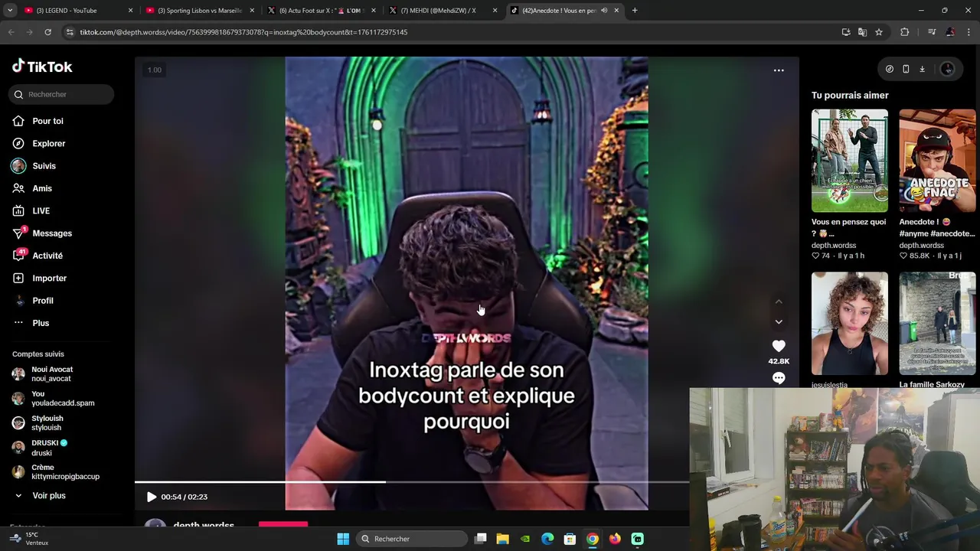Open the video three-dots options menu
Image resolution: width=980 pixels, height=551 pixels.
click(779, 70)
